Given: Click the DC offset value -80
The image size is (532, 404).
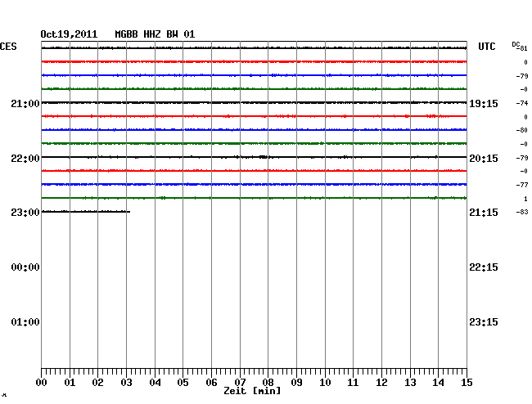Looking at the screenshot, I should tap(522, 130).
